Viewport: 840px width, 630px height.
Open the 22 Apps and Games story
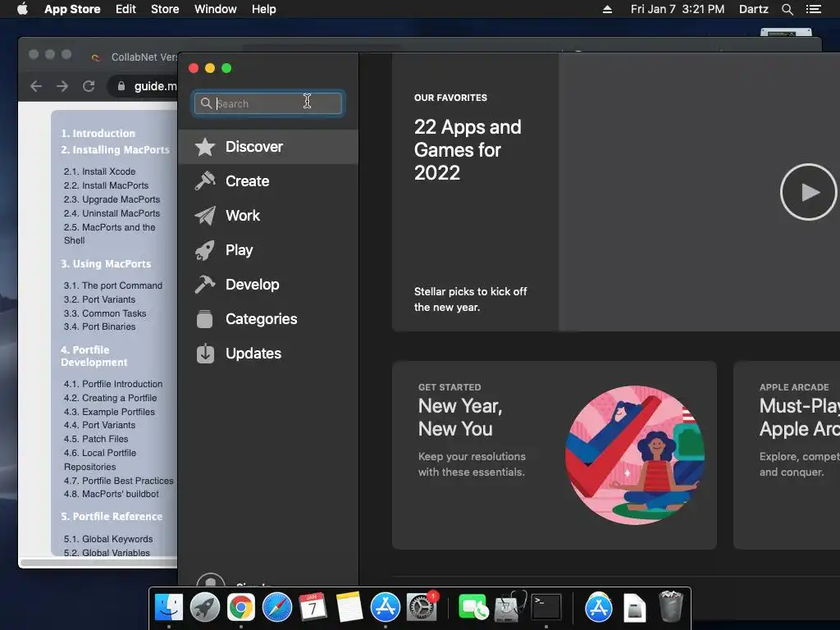(x=616, y=192)
